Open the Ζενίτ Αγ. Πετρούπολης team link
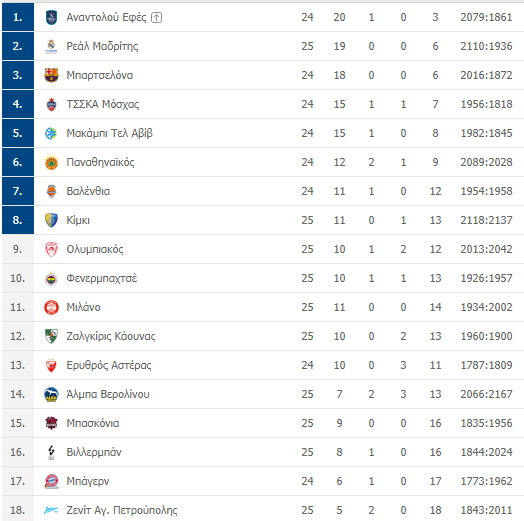This screenshot has height=521, width=524. pyautogui.click(x=122, y=510)
